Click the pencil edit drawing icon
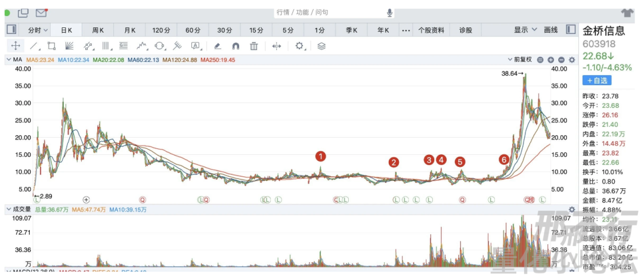 coord(218,46)
